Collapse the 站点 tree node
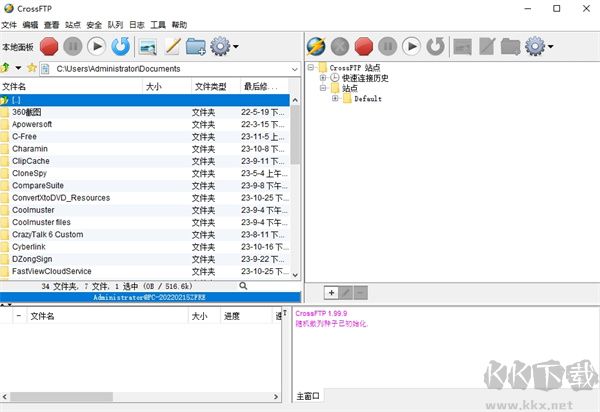 pyautogui.click(x=323, y=88)
